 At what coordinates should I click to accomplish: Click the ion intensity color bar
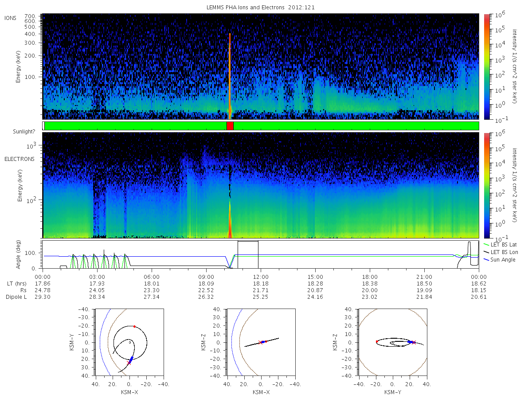click(x=487, y=66)
